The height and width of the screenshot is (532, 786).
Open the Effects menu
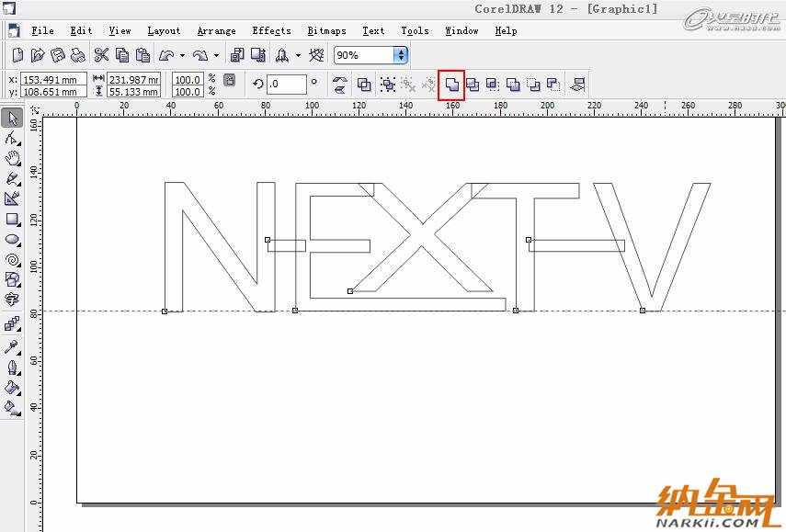tap(271, 31)
